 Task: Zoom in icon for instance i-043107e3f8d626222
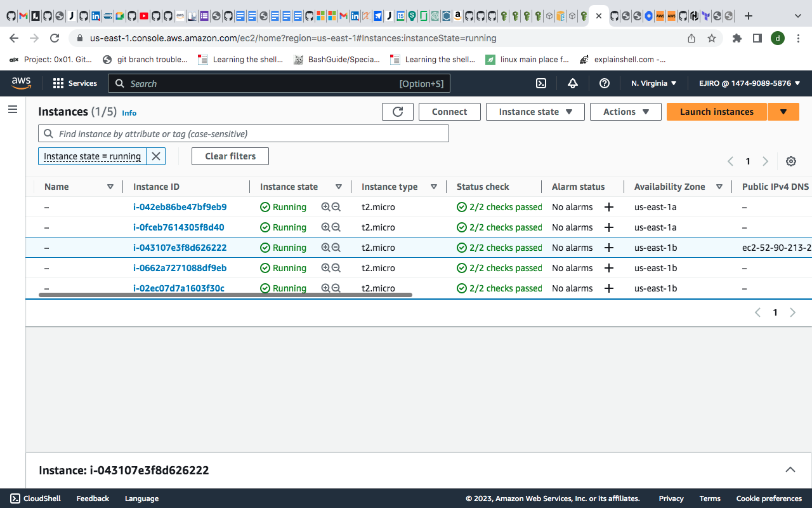tap(326, 248)
